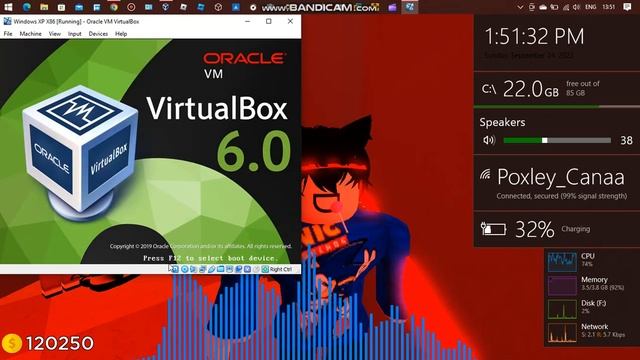The height and width of the screenshot is (360, 640).
Task: Open File Explorer from the taskbar
Action: [x=44, y=7]
